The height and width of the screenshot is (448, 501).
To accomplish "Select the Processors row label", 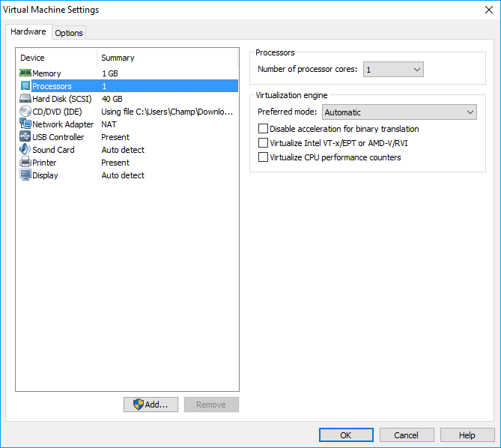I will click(x=52, y=86).
